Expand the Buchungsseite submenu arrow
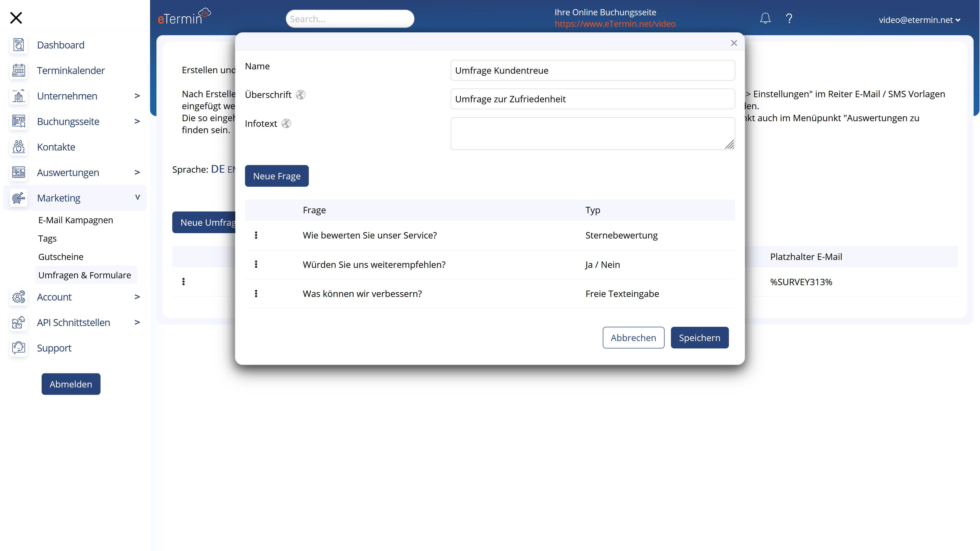This screenshot has width=980, height=551. point(137,121)
